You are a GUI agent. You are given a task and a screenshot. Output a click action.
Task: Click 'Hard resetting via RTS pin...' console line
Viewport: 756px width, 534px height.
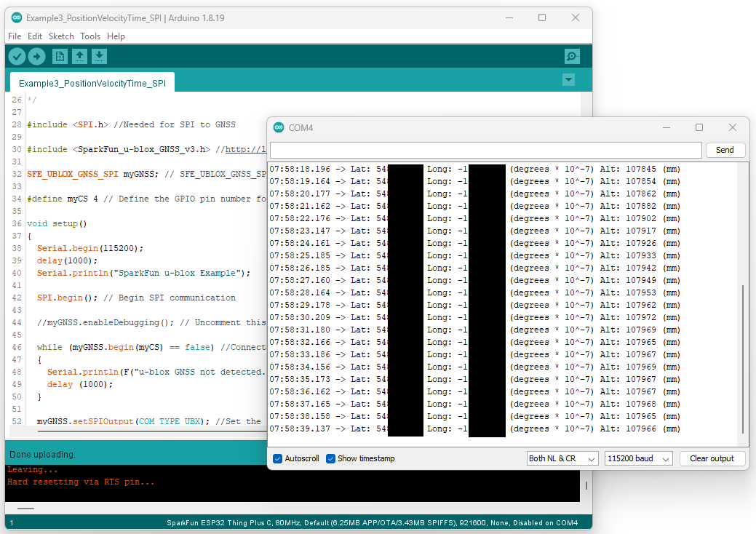pos(81,482)
